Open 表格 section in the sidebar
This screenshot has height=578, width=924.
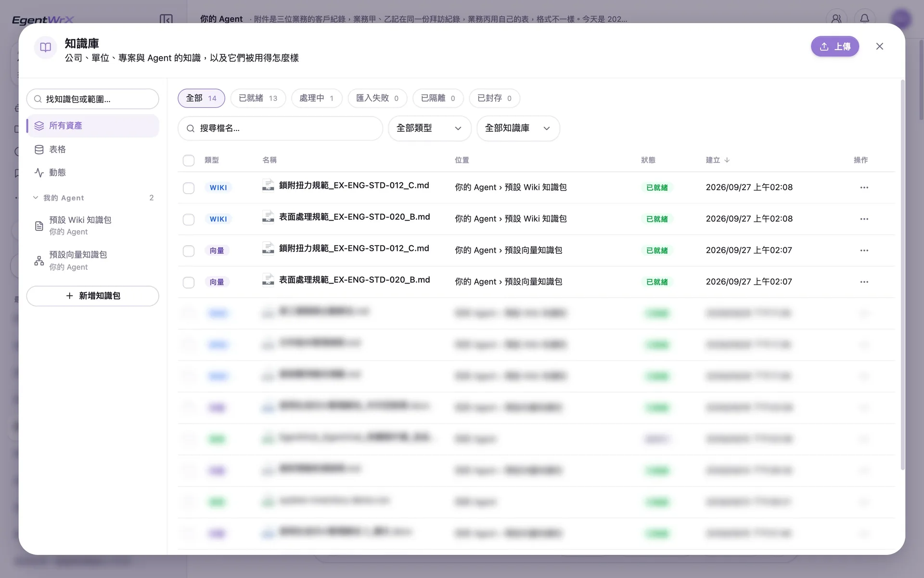[x=93, y=149]
